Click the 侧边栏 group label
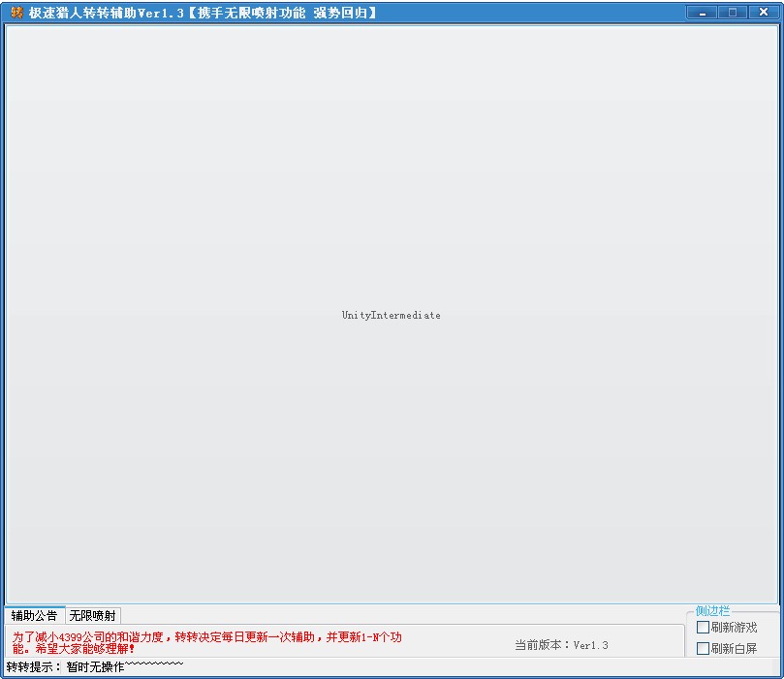 [712, 610]
